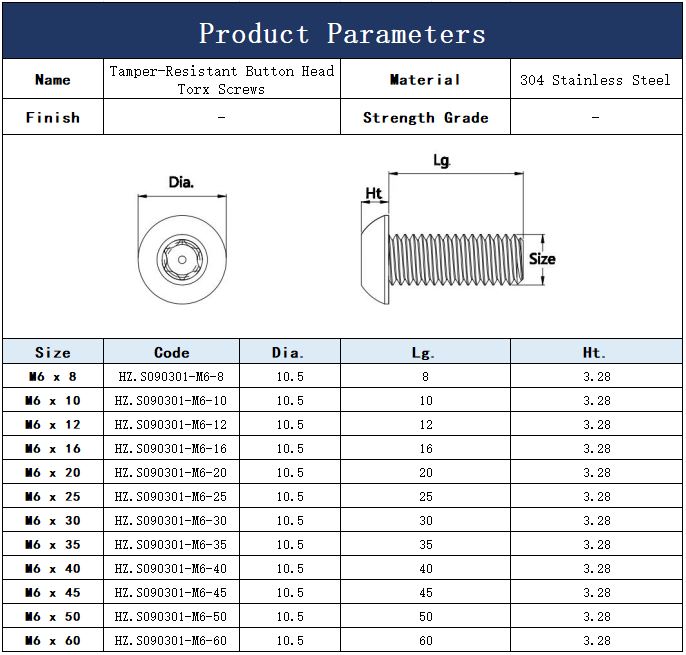
Task: Select the 304 Stainless Steel cell
Action: pyautogui.click(x=595, y=80)
